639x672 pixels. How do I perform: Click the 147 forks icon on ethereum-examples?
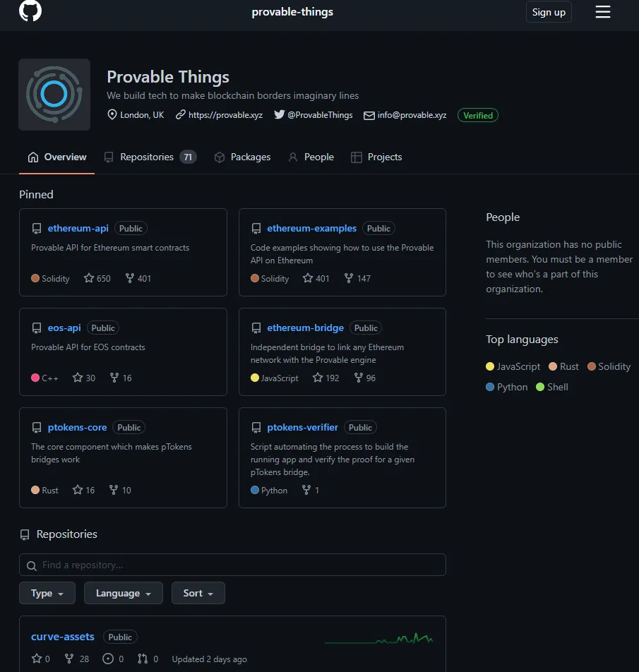pos(349,278)
